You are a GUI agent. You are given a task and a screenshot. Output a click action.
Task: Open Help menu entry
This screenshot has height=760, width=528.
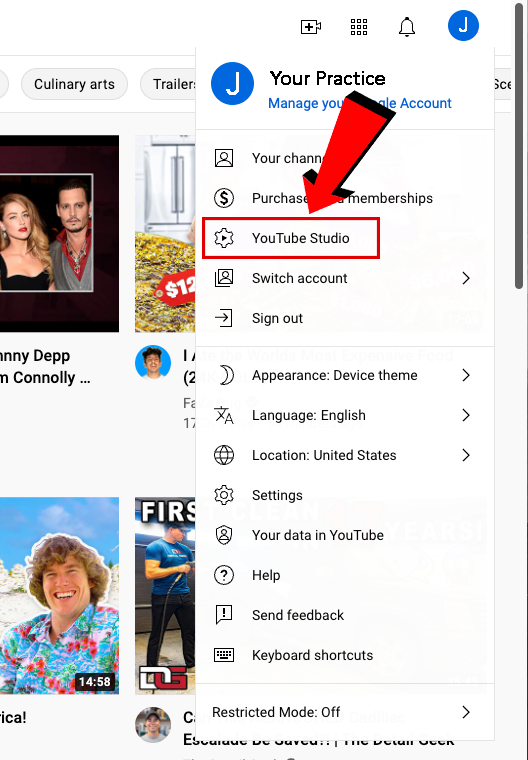click(x=345, y=575)
